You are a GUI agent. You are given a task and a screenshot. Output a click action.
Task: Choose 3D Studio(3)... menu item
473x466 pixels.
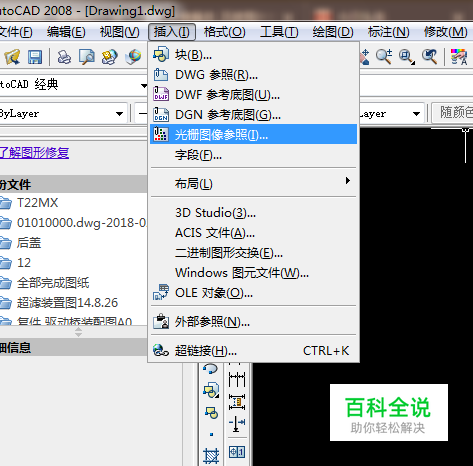[x=253, y=213]
